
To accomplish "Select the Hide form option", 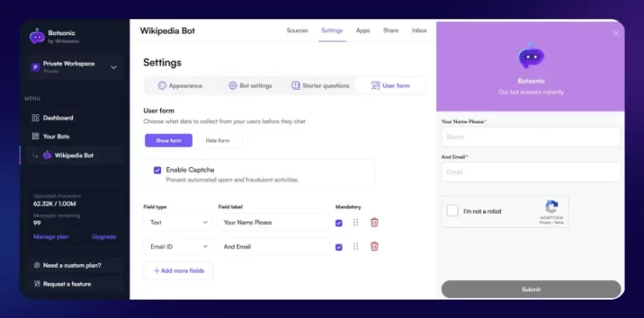I will pos(218,140).
